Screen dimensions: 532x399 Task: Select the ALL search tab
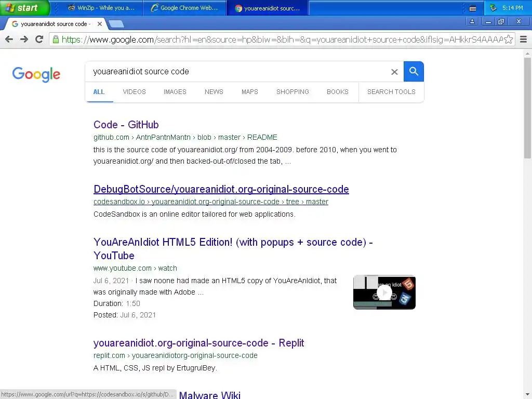click(99, 92)
